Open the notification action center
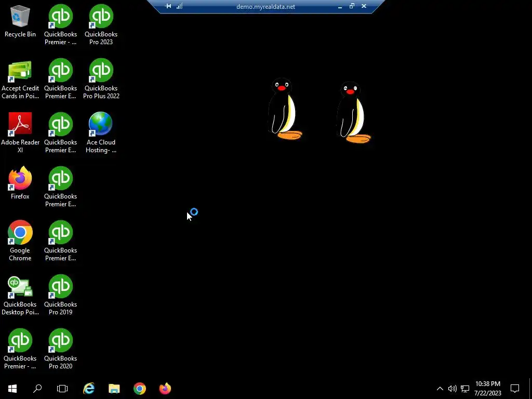Viewport: 532px width, 399px height. click(x=515, y=389)
